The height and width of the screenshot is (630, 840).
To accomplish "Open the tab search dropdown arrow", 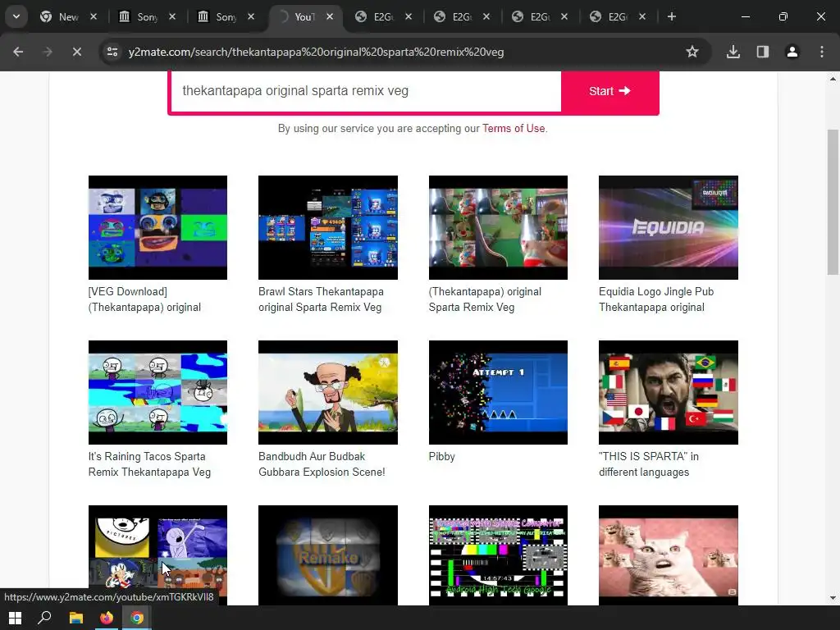I will pos(16,16).
